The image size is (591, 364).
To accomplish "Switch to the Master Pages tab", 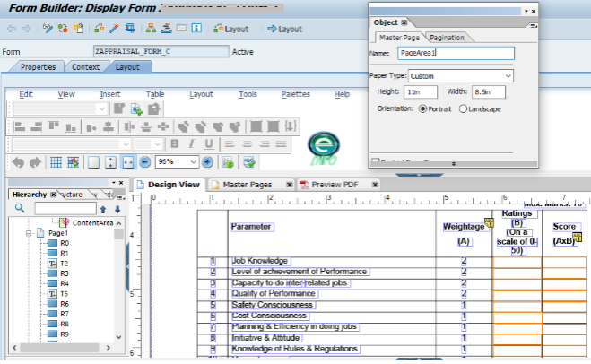I will pyautogui.click(x=247, y=185).
